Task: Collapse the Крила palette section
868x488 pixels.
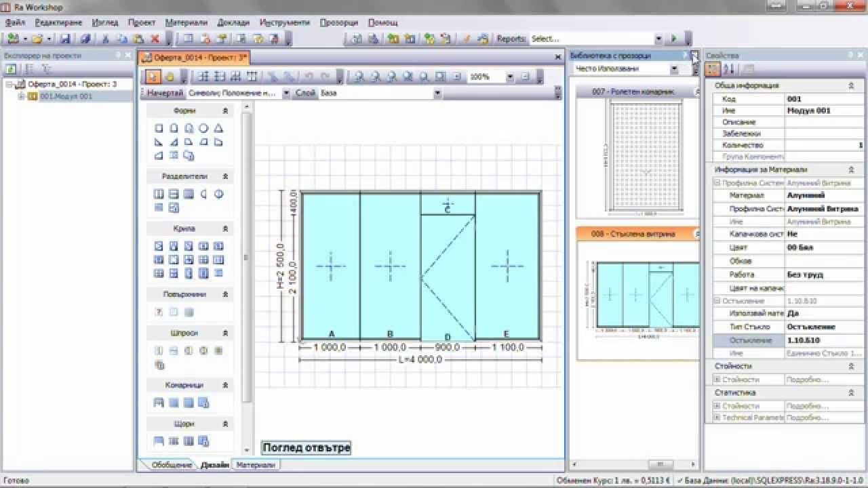Action: point(225,228)
